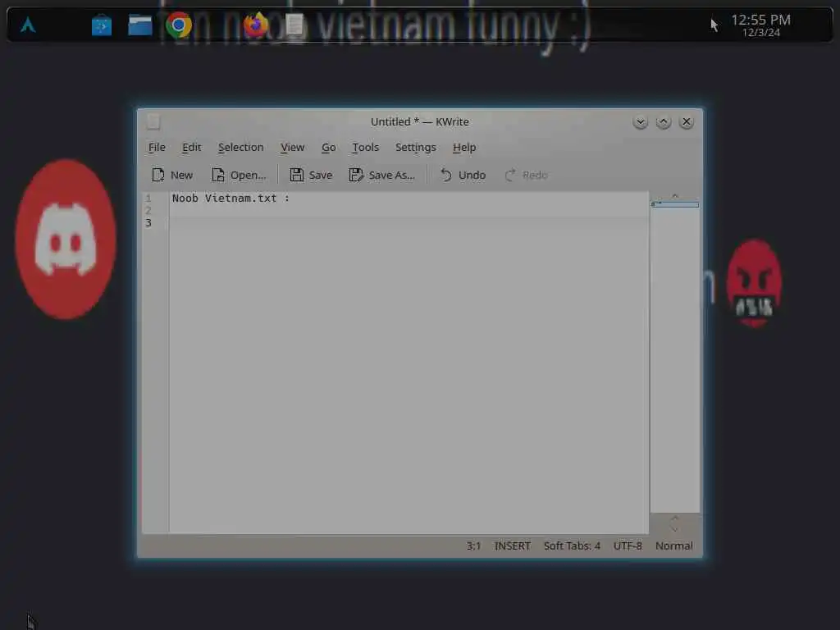Click the line containing 'Noob Vietnam.txt :'

(x=409, y=199)
